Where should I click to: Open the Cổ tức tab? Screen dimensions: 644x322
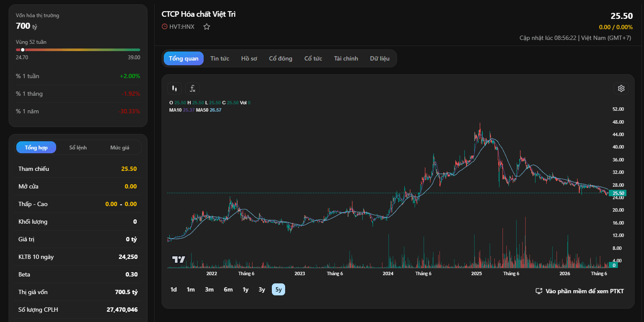click(x=313, y=58)
